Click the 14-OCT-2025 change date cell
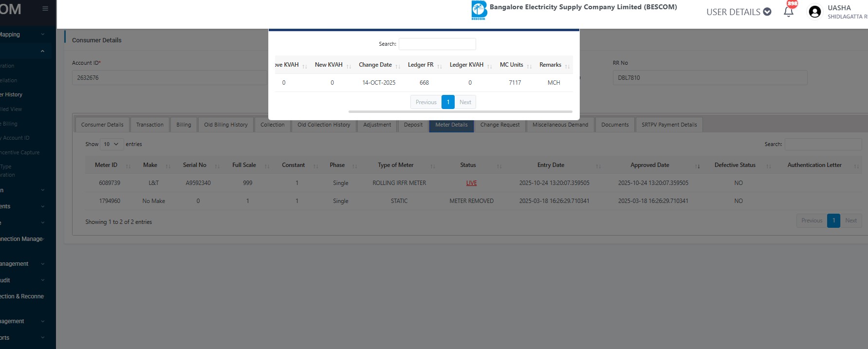 [x=379, y=83]
